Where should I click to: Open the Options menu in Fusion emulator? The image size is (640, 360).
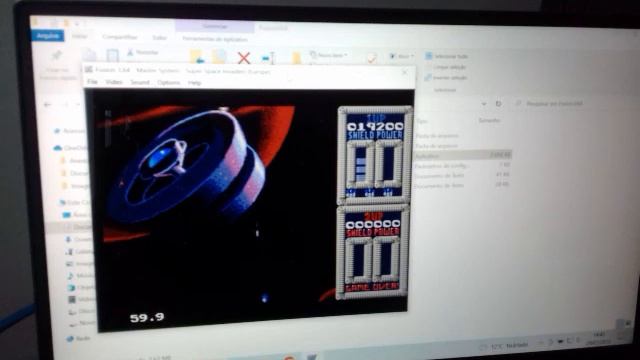169,82
